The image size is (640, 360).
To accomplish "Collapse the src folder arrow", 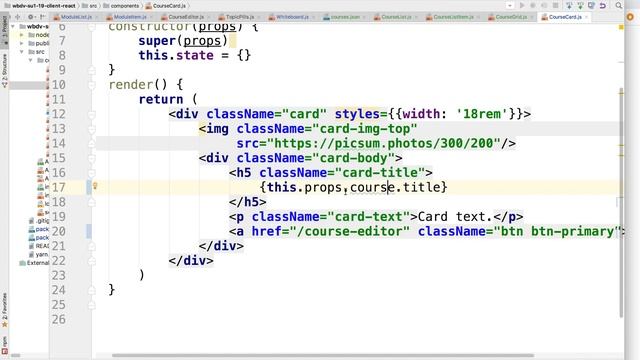I will (x=22, y=52).
